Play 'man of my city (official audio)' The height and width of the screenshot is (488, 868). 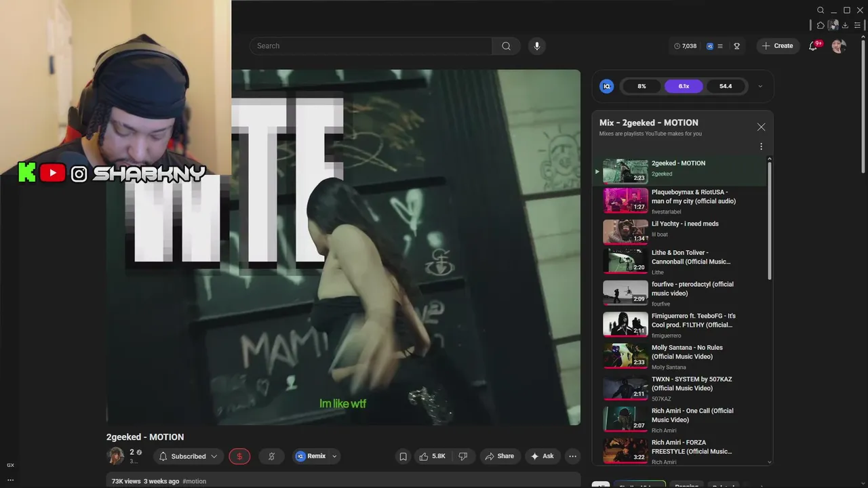coord(680,201)
